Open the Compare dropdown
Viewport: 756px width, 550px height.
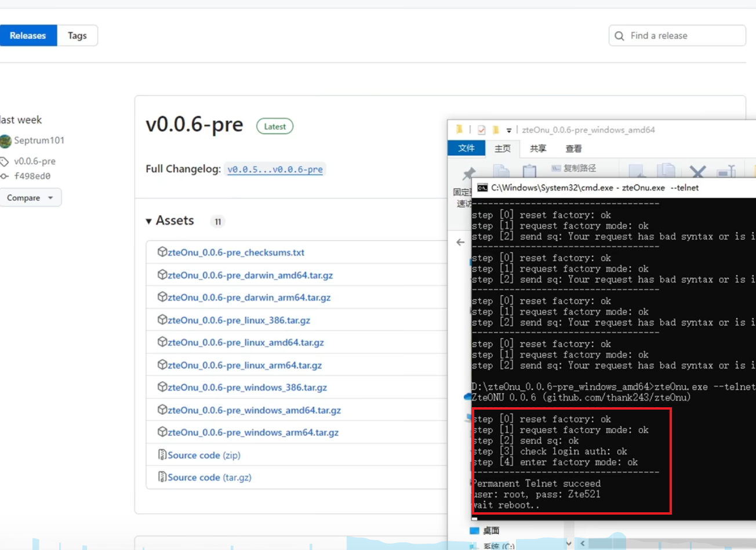(x=30, y=198)
